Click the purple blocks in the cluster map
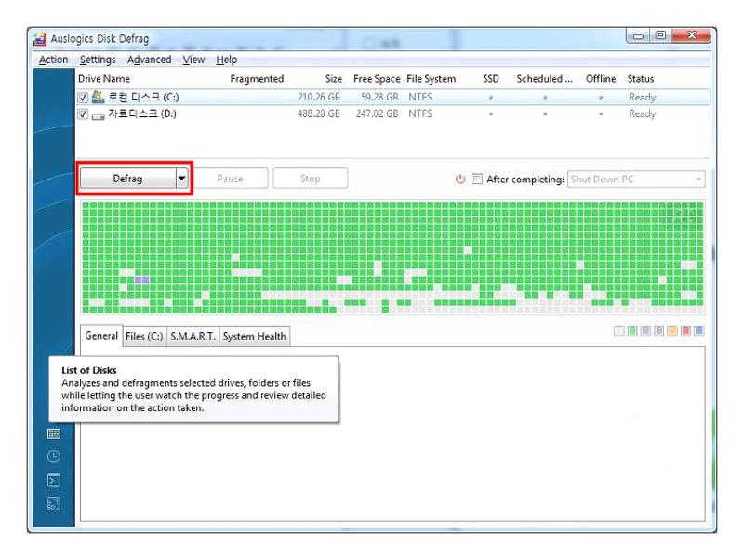The image size is (744, 560). click(x=142, y=280)
